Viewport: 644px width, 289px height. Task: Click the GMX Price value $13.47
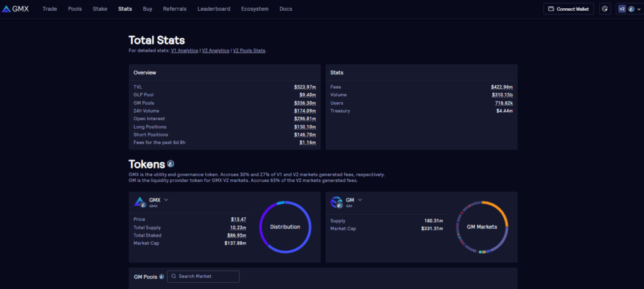coord(238,220)
